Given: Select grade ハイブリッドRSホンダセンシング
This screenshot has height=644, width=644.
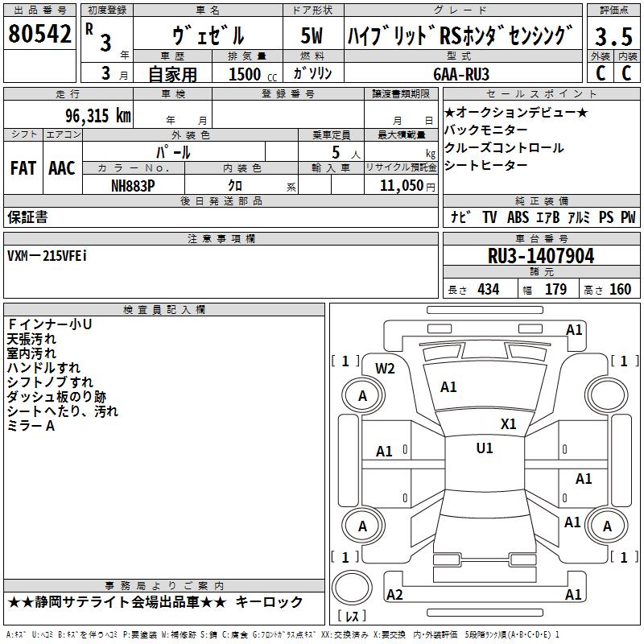Looking at the screenshot, I should point(460,35).
